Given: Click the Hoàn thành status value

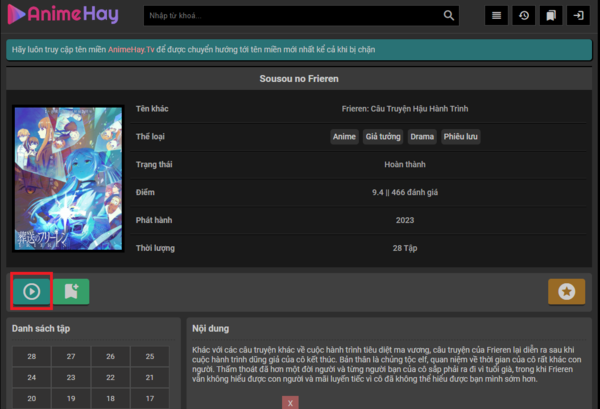Looking at the screenshot, I should (405, 164).
